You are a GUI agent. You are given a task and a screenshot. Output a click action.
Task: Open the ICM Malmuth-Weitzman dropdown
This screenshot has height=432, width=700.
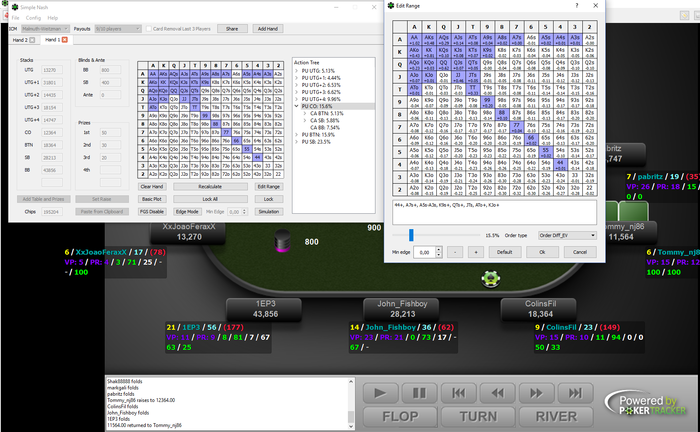pos(45,29)
